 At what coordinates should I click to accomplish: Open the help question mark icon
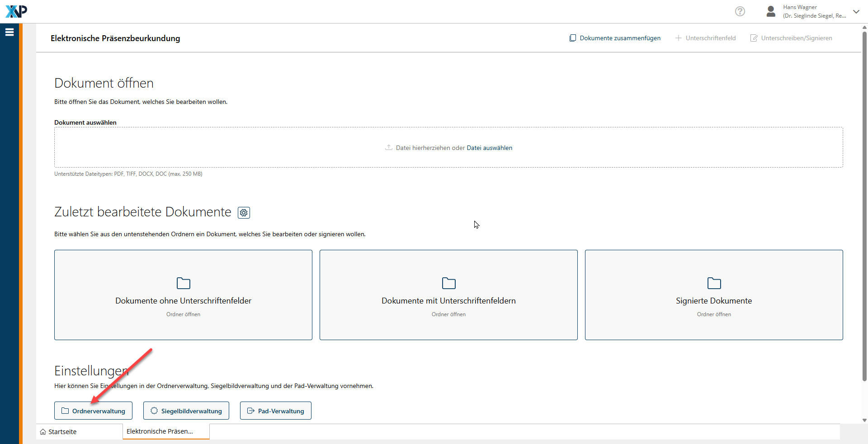[x=740, y=11]
